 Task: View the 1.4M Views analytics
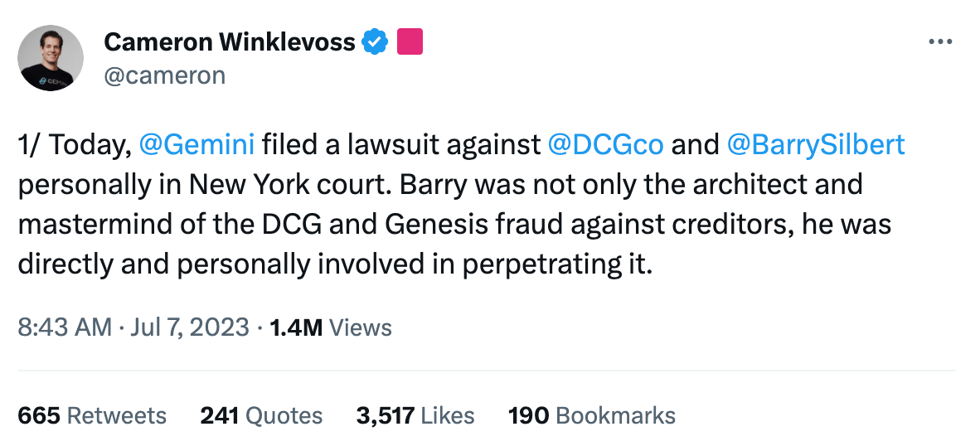click(330, 327)
